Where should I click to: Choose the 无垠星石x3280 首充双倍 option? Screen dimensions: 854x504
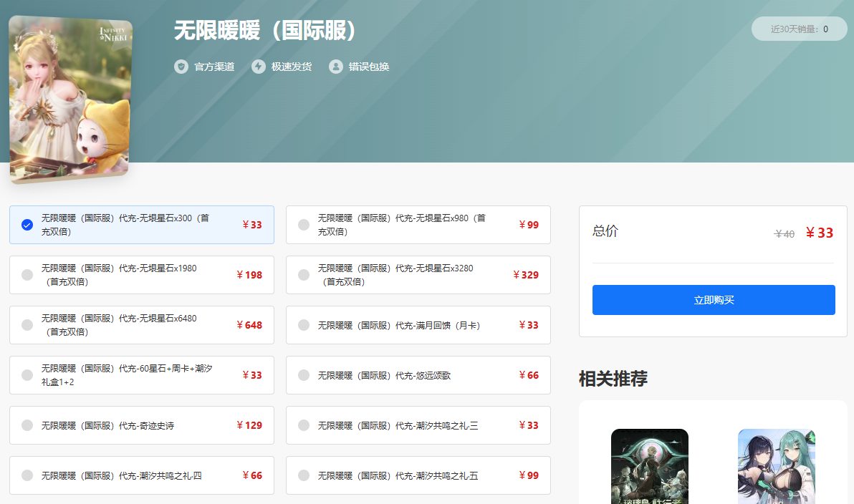coord(418,275)
